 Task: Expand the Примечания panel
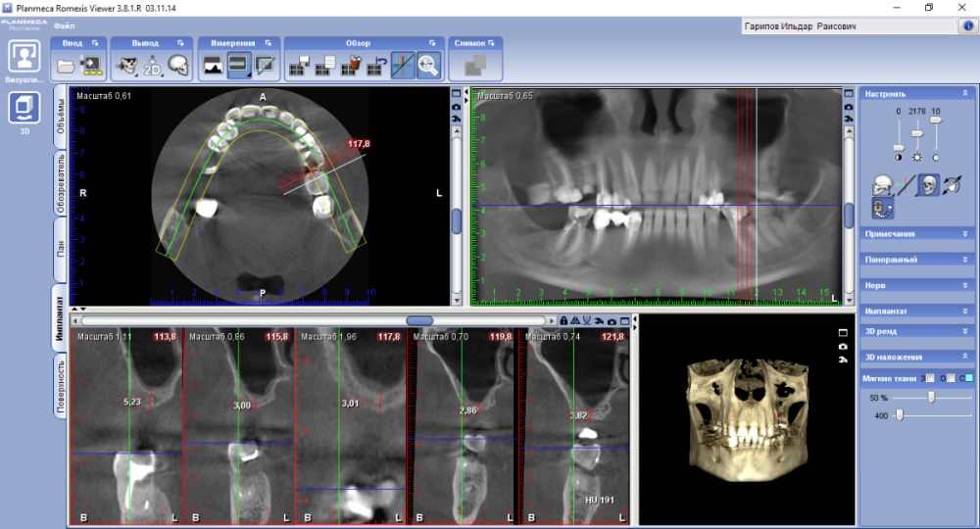coord(917,234)
